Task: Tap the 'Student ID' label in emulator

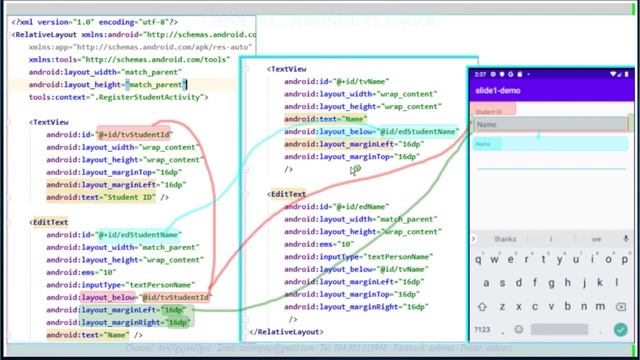Action: point(489,112)
